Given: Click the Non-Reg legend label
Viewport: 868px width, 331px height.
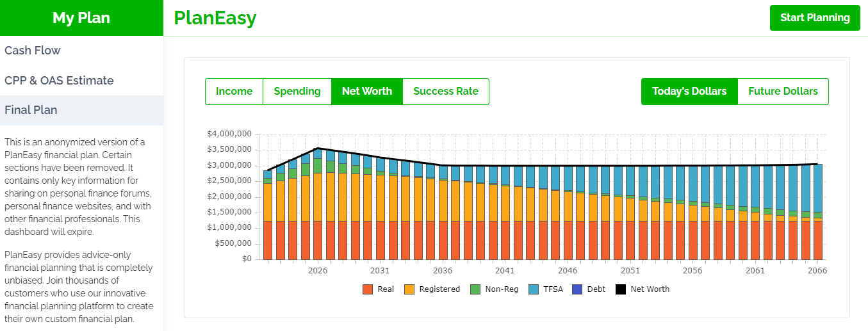Looking at the screenshot, I should (502, 289).
